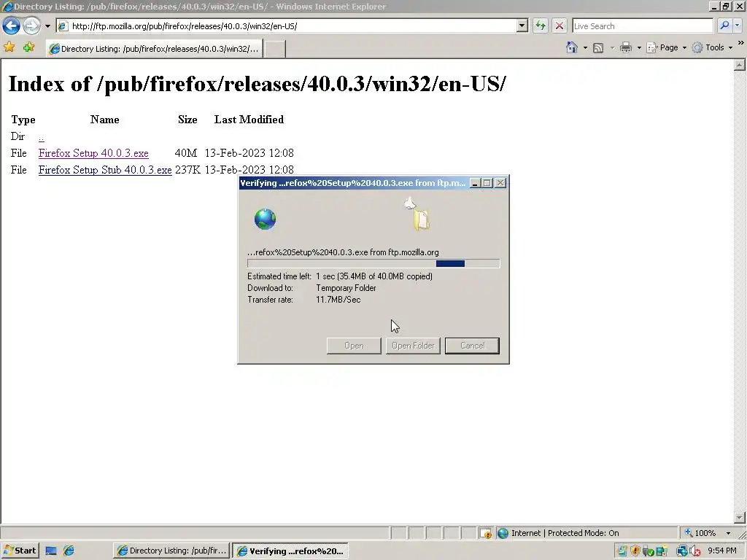Click the first system tray icon
The image size is (747, 560).
pyautogui.click(x=622, y=551)
